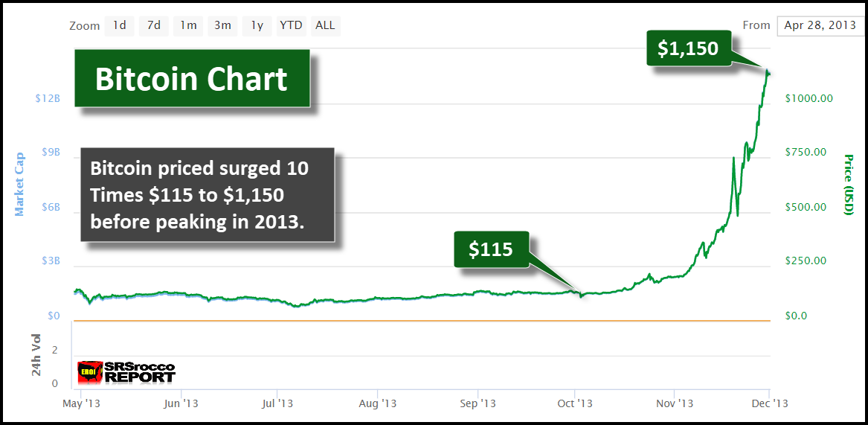Image resolution: width=868 pixels, height=425 pixels.
Task: Click the $1,150 peak callout label
Action: (688, 48)
